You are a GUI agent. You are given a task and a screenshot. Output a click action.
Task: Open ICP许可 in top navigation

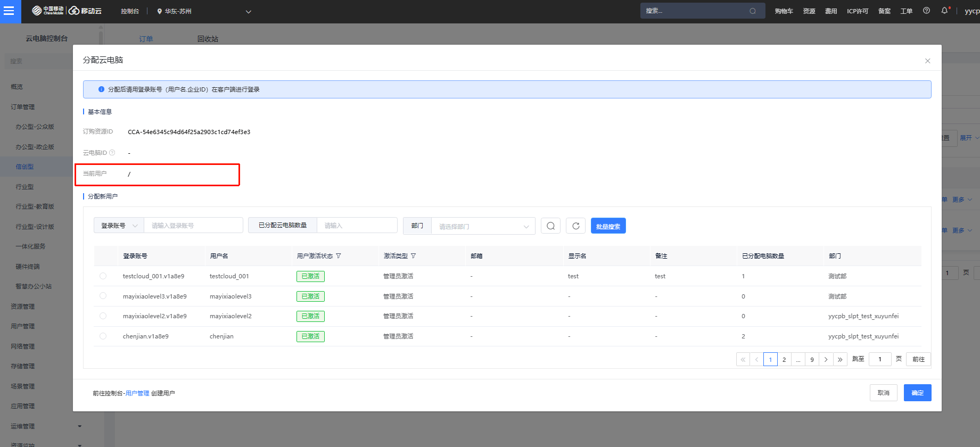[858, 11]
